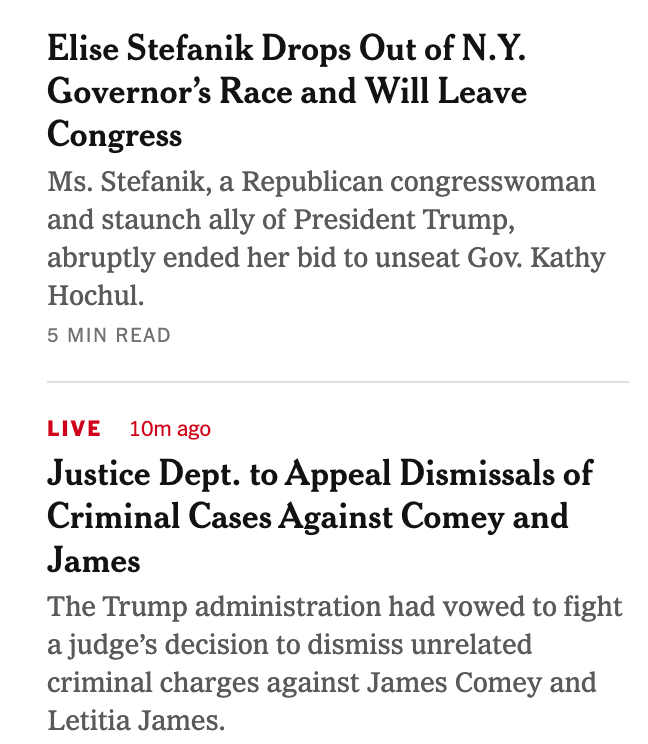Click the red LIVE label

coord(74,429)
